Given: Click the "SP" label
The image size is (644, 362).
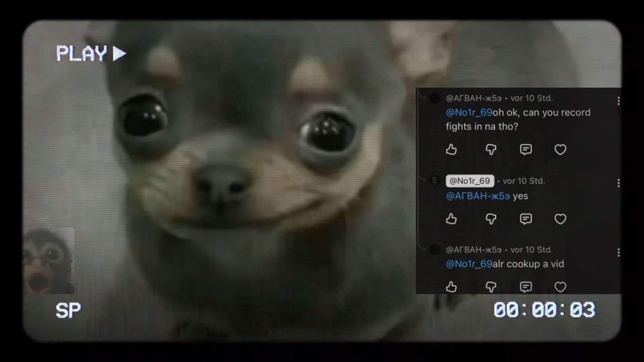Looking at the screenshot, I should (x=68, y=311).
